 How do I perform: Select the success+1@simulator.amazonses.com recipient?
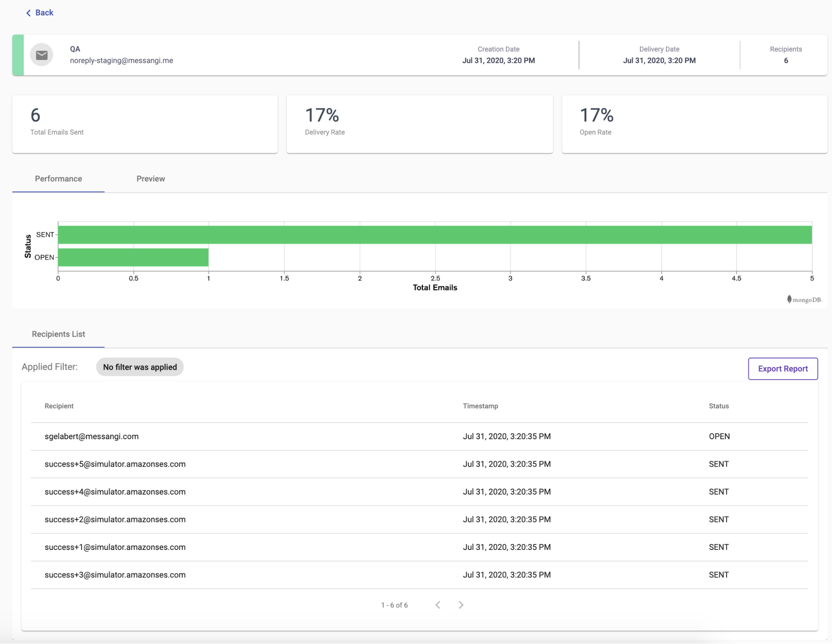click(115, 547)
